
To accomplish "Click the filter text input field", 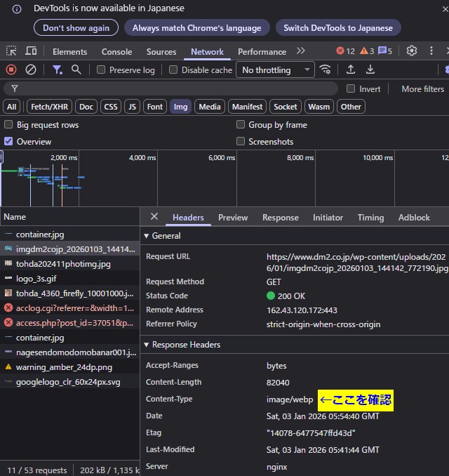I will (x=175, y=89).
